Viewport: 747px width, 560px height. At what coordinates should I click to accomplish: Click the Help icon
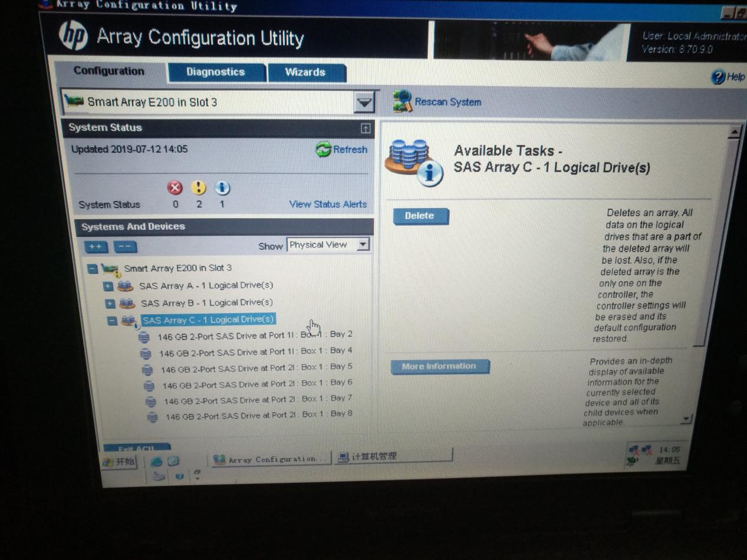(x=718, y=77)
